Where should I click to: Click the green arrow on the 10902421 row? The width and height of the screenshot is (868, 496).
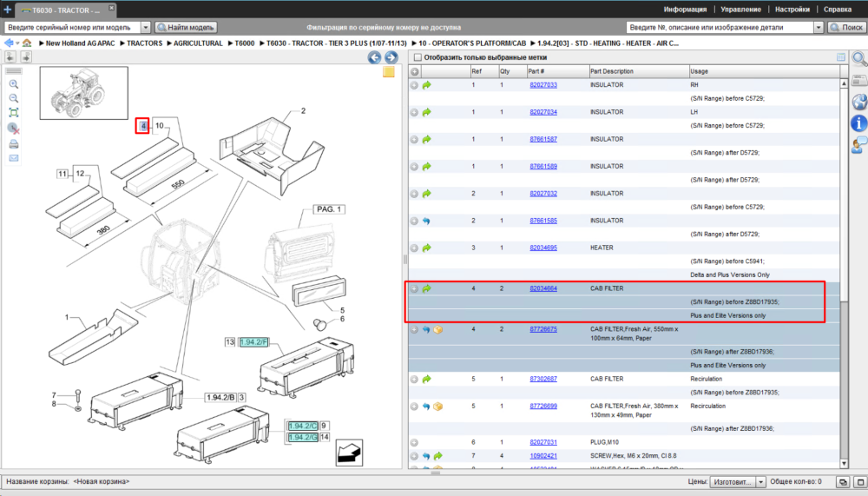pyautogui.click(x=437, y=456)
